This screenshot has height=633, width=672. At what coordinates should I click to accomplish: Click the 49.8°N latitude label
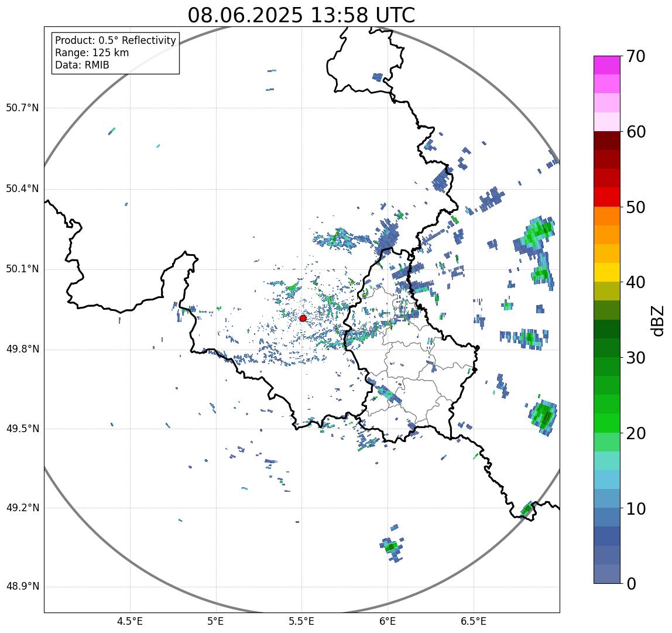22,349
